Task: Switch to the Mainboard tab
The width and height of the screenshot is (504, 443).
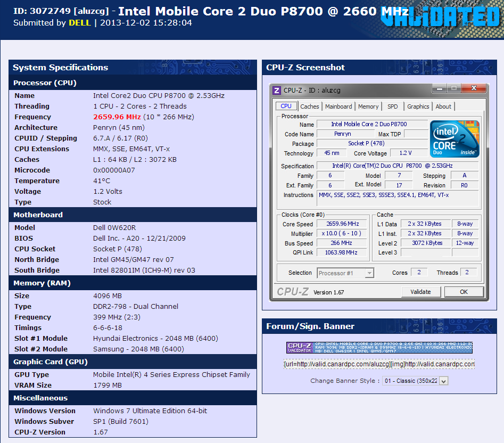Action: pos(338,106)
